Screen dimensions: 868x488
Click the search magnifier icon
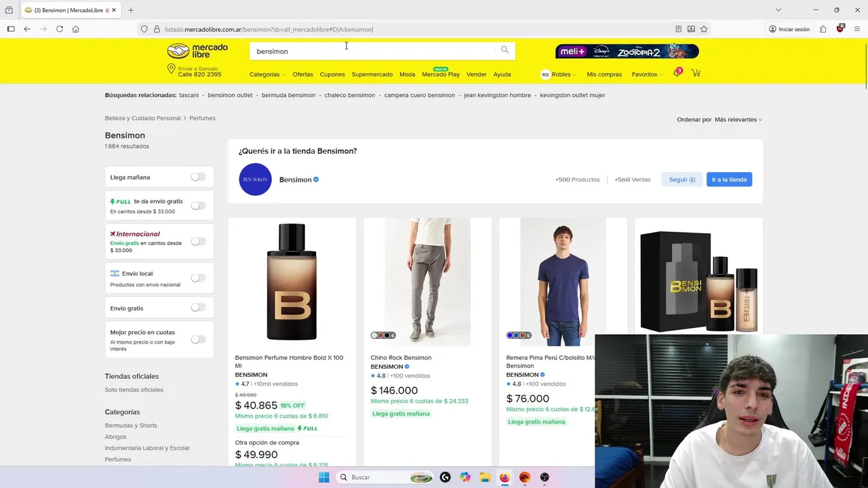pos(505,49)
